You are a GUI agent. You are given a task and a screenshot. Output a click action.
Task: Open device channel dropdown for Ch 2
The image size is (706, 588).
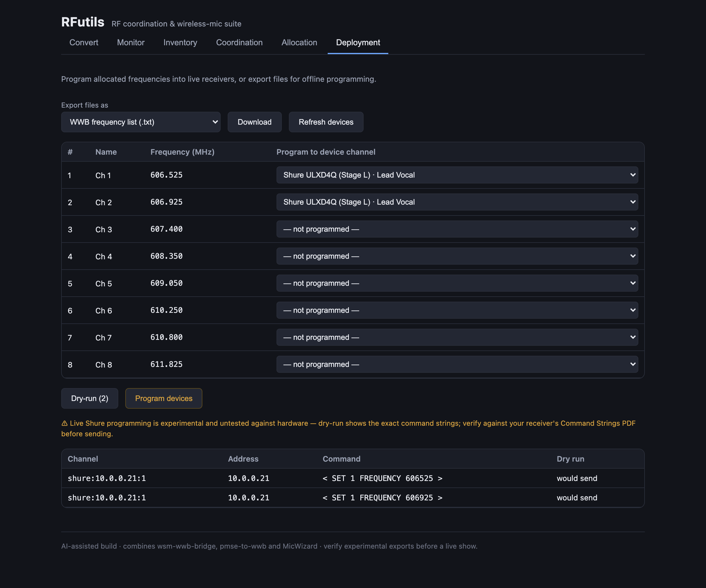point(457,202)
